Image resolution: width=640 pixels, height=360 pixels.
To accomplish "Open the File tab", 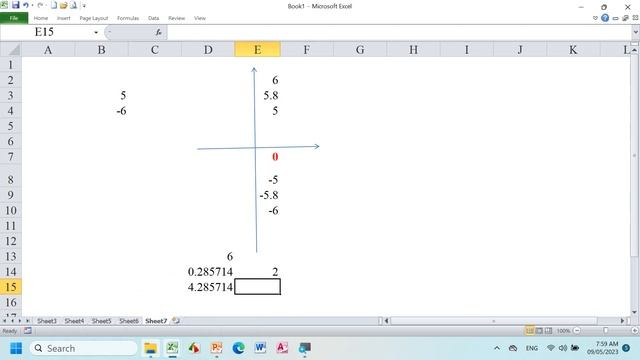I will [x=14, y=18].
